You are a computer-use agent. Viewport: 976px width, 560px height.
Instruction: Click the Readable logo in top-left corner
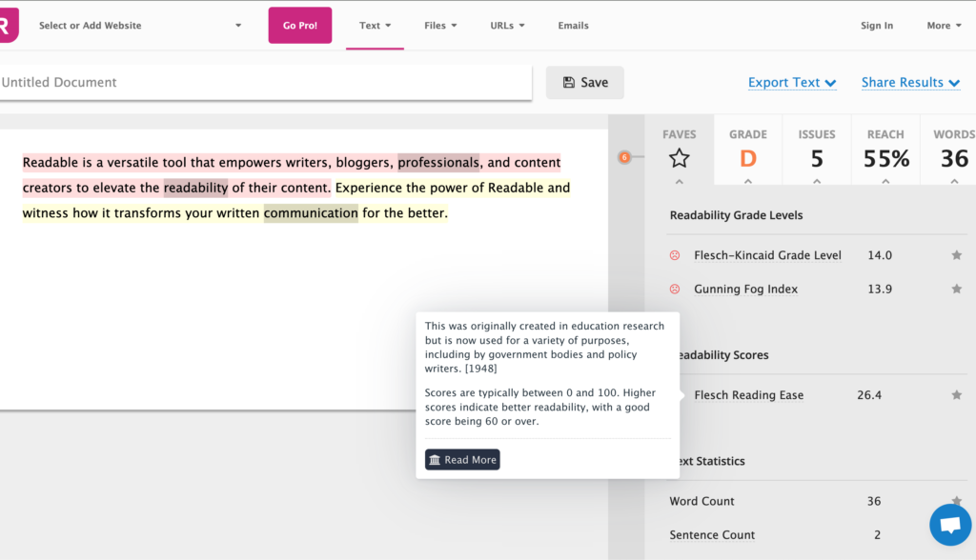pos(7,25)
